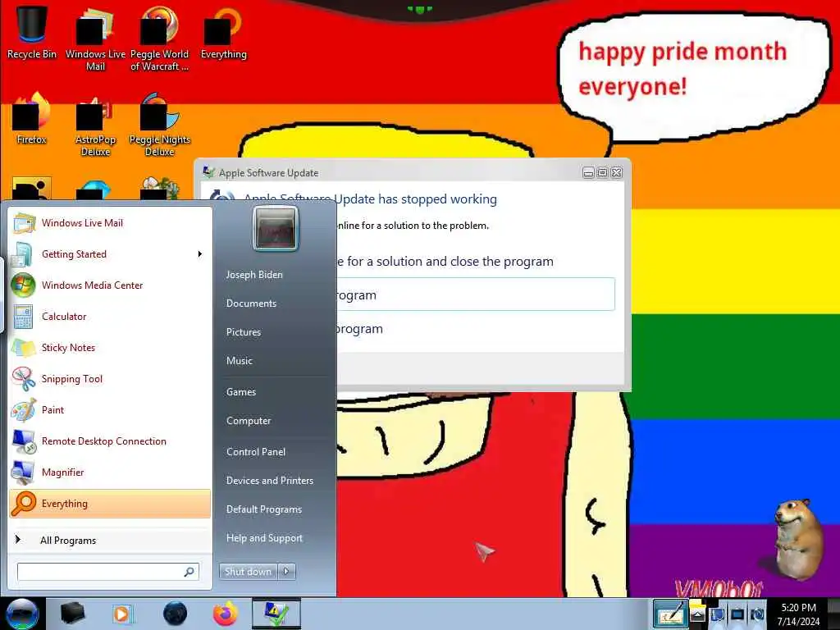
Task: Click the Shut down button
Action: [x=248, y=572]
